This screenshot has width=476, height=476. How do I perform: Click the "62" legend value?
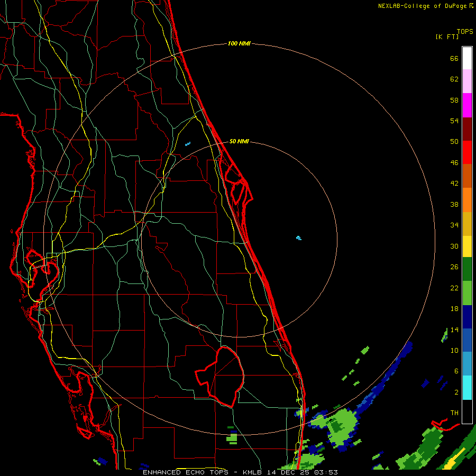point(454,79)
